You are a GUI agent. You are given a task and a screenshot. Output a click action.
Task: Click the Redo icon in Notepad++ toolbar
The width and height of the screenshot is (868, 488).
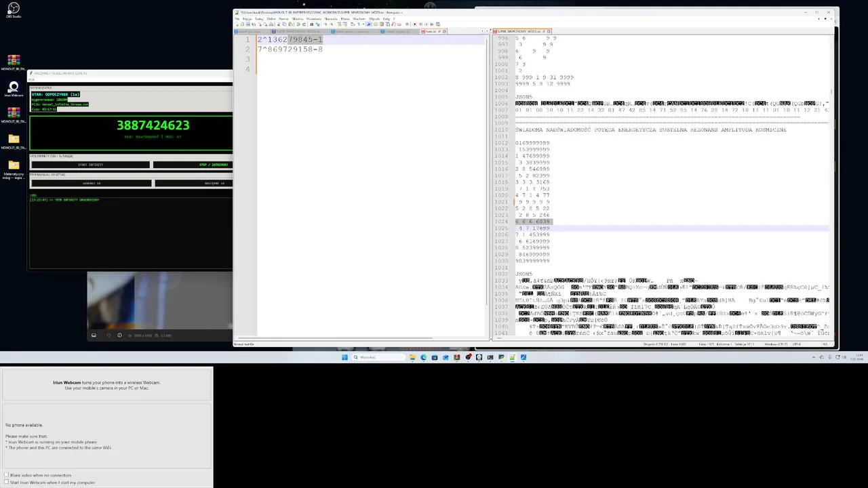point(304,24)
